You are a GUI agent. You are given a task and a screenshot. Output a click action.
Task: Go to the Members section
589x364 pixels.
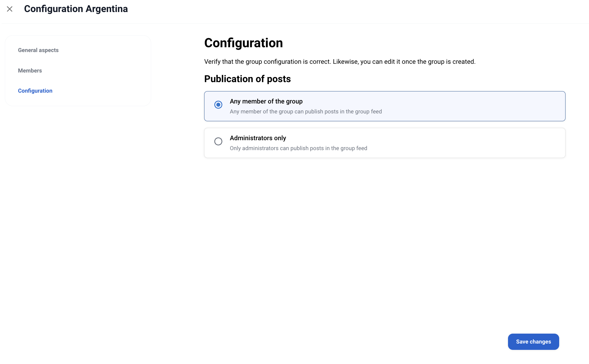(30, 71)
